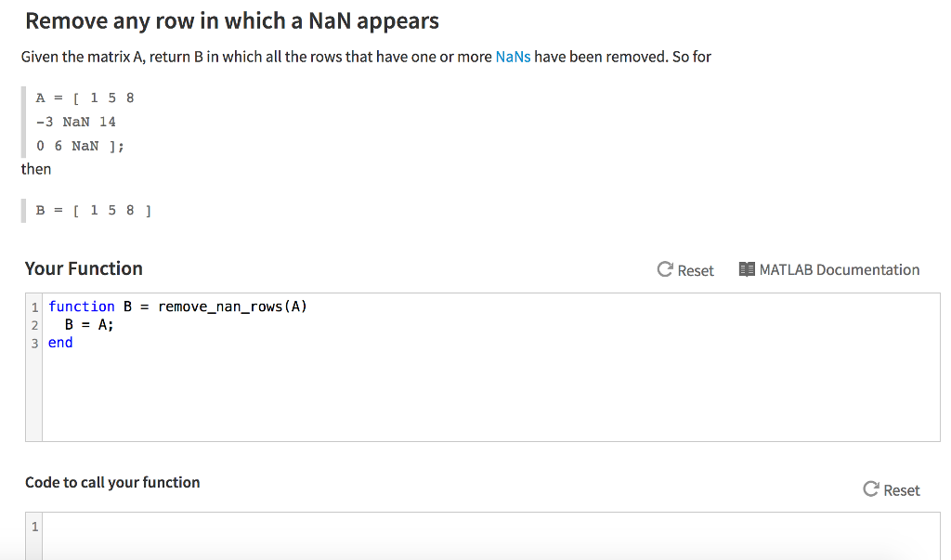Image resolution: width=951 pixels, height=560 pixels.
Task: Click the Your Function section heading
Action: (x=83, y=268)
